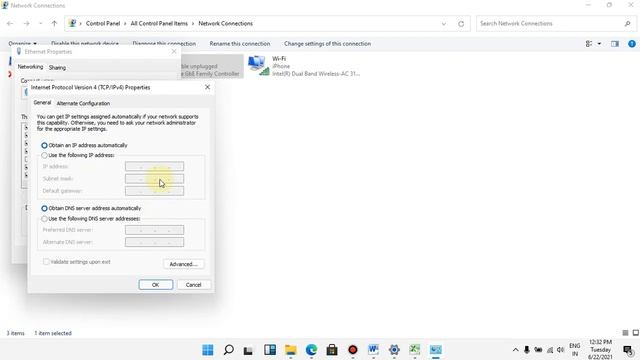
Task: Switch to details view in status bar
Action: [625, 333]
